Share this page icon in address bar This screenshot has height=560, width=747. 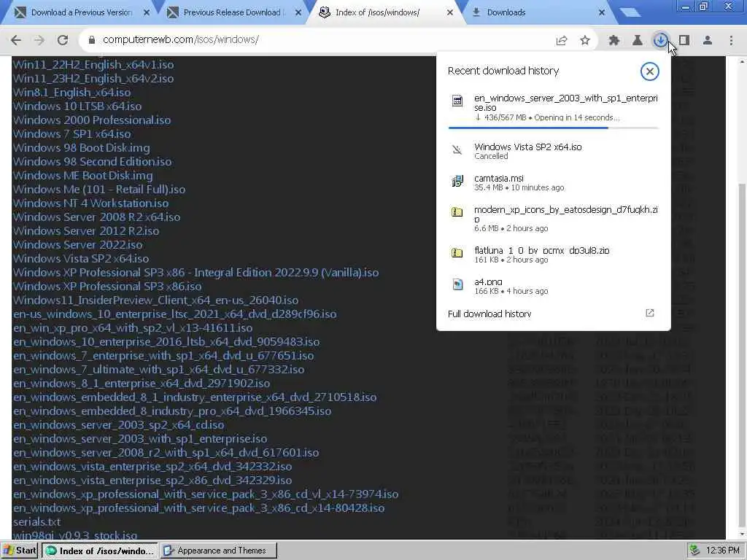562,41
